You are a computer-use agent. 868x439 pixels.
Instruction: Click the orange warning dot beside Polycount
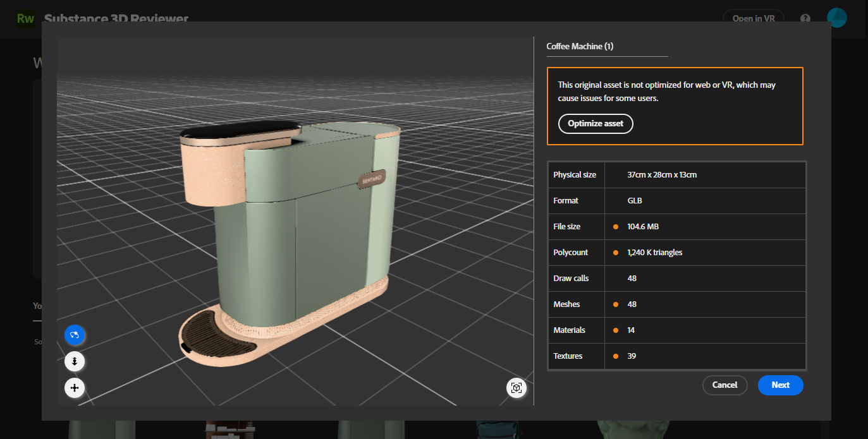pos(615,253)
